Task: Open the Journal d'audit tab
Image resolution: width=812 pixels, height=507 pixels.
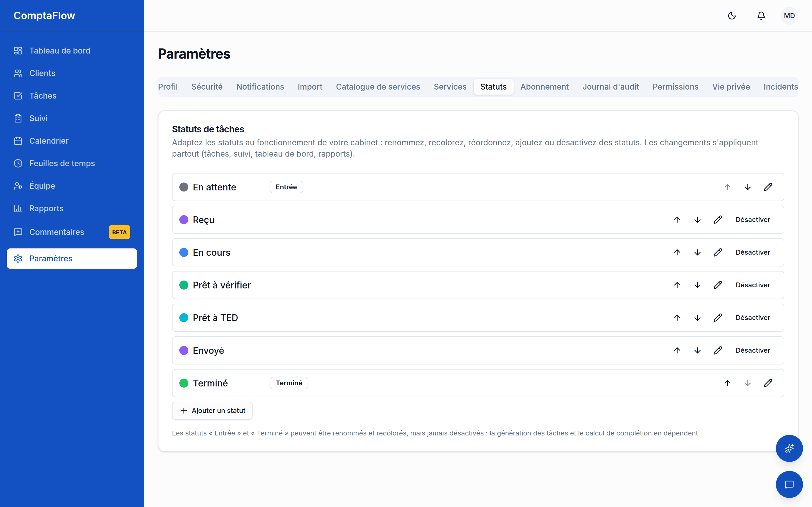Action: click(x=610, y=87)
